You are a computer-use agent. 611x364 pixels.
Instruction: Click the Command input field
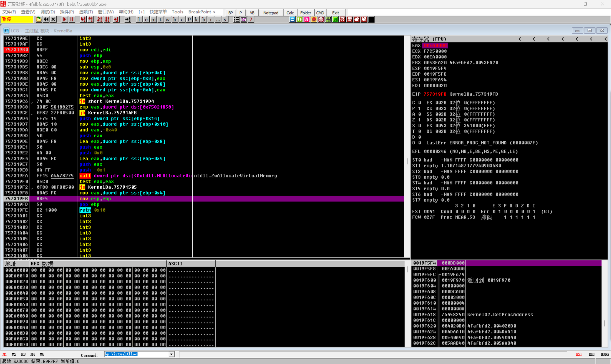[x=137, y=354]
